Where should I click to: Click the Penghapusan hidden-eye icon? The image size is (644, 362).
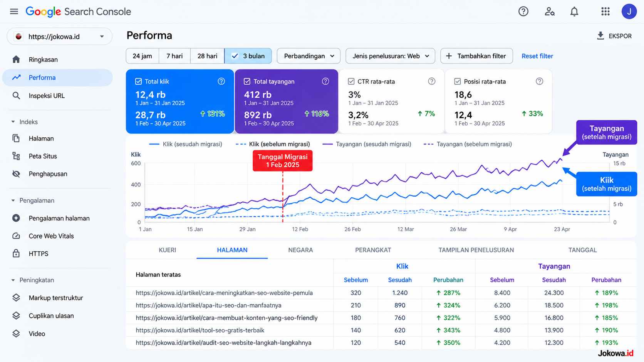pyautogui.click(x=16, y=173)
